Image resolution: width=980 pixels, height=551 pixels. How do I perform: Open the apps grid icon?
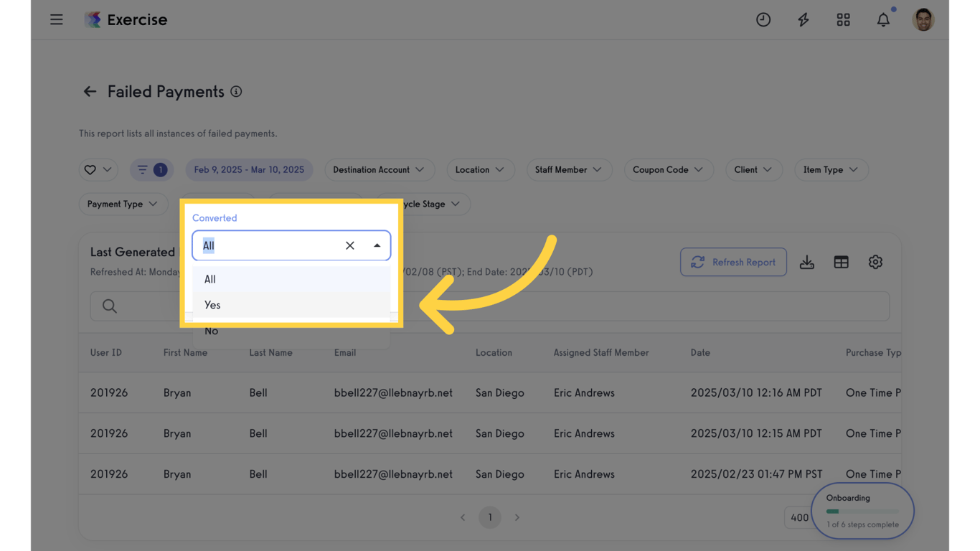pyautogui.click(x=844, y=19)
